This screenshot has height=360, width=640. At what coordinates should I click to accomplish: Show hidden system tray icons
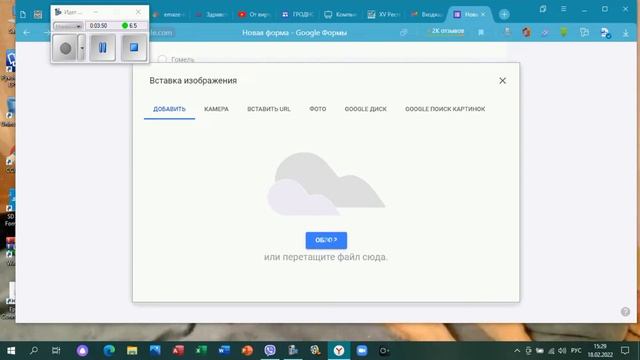[x=517, y=351]
